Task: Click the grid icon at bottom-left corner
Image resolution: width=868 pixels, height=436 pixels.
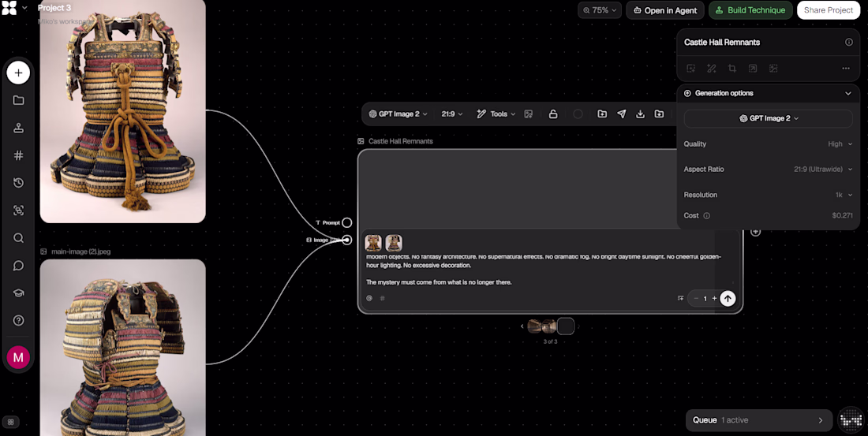Action: [10, 422]
